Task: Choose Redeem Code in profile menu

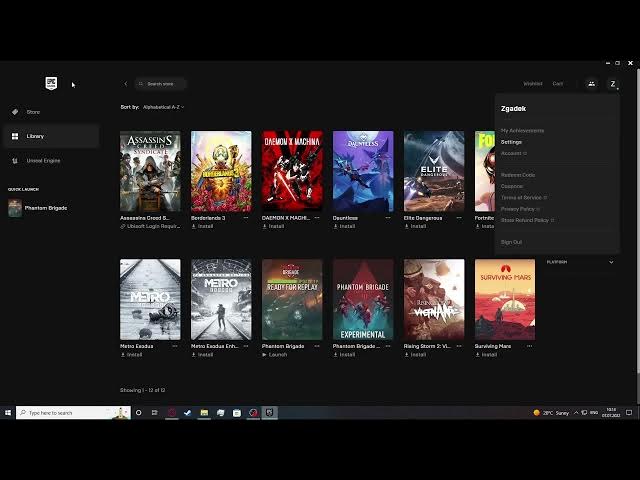Action: 518,175
